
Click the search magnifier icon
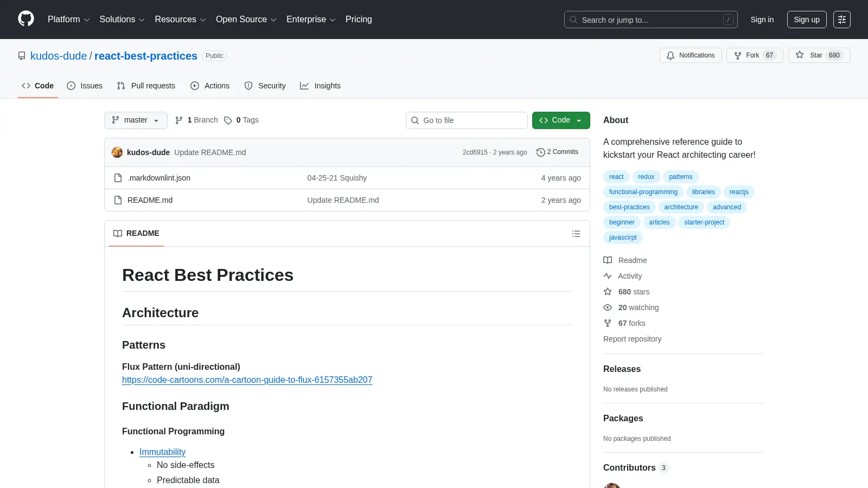[573, 20]
